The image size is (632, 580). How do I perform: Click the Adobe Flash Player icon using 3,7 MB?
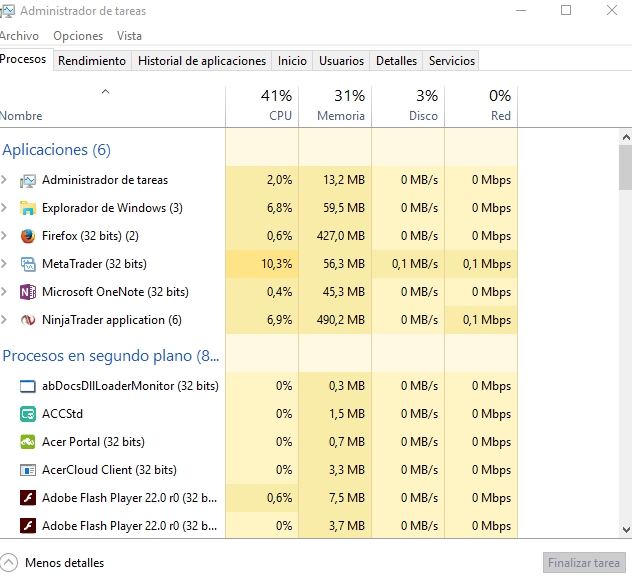click(x=27, y=526)
